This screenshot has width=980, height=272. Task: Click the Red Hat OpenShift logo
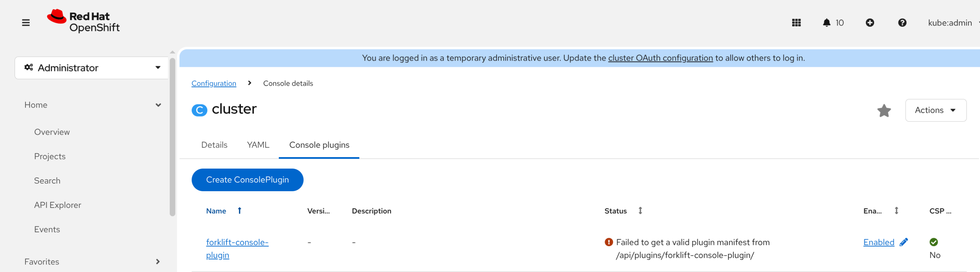83,21
